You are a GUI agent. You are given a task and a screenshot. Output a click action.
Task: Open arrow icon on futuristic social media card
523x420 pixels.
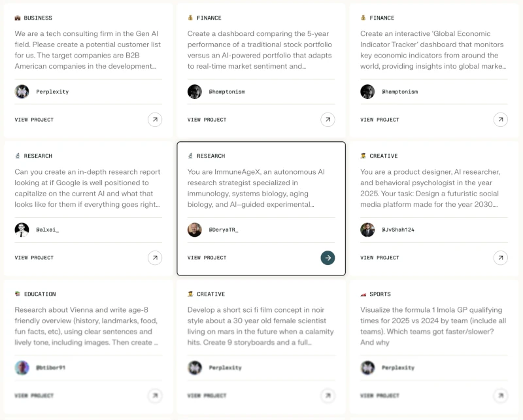500,258
